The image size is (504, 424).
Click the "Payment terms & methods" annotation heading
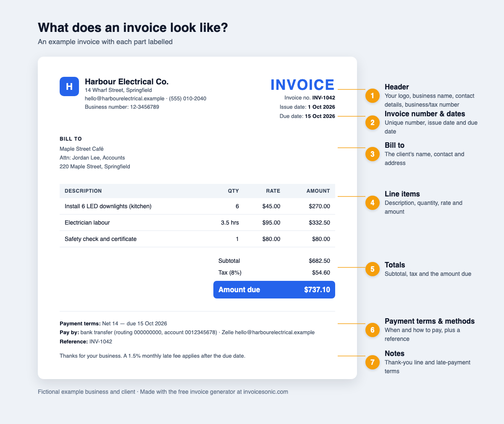(430, 321)
